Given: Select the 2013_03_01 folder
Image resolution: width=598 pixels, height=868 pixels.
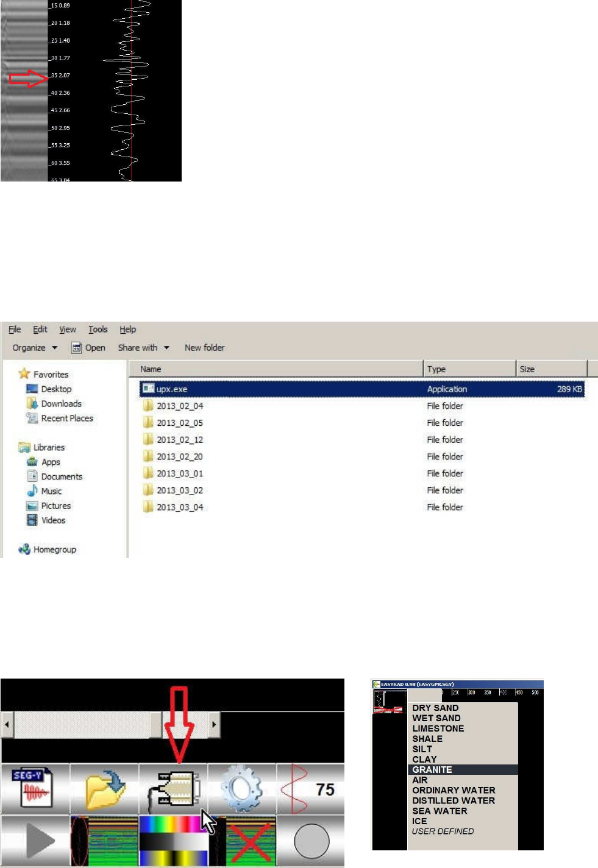Looking at the screenshot, I should (x=173, y=473).
